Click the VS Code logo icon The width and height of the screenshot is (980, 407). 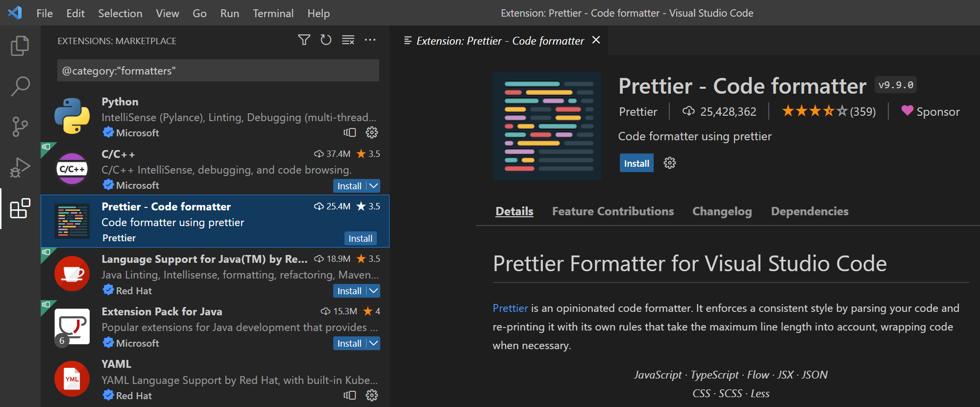click(15, 13)
